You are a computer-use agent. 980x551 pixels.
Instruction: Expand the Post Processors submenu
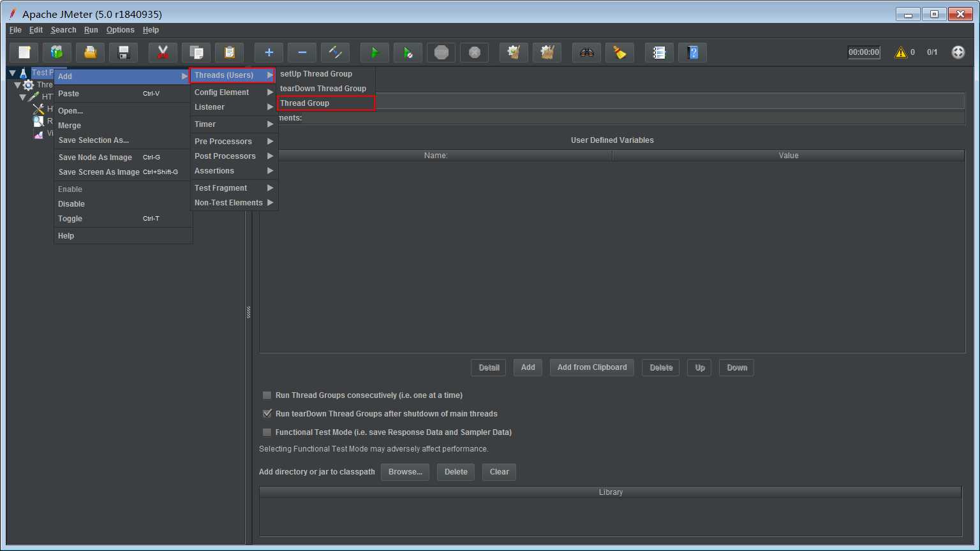[234, 156]
